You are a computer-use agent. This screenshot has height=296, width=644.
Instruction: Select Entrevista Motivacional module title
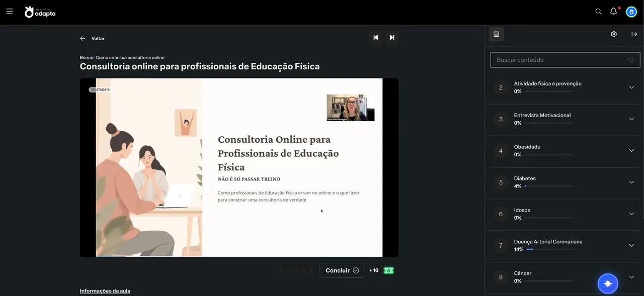tap(542, 115)
